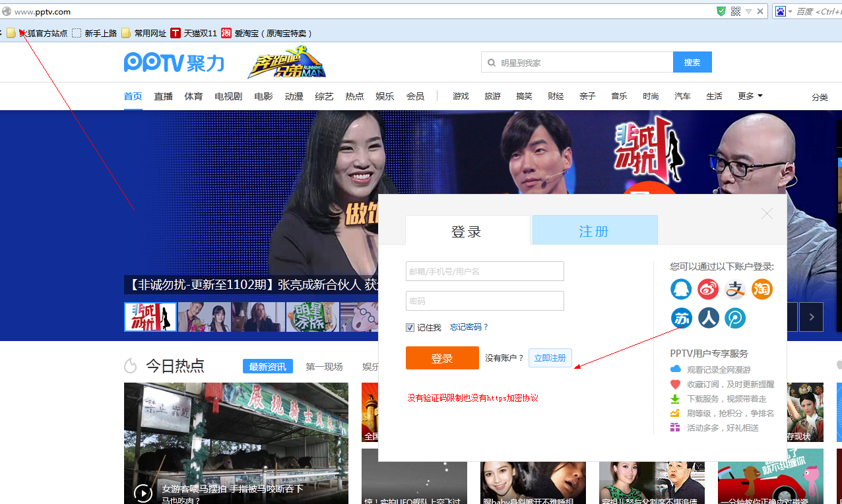Open the 体育 navigation item
Screen dimensions: 842x504
(193, 96)
